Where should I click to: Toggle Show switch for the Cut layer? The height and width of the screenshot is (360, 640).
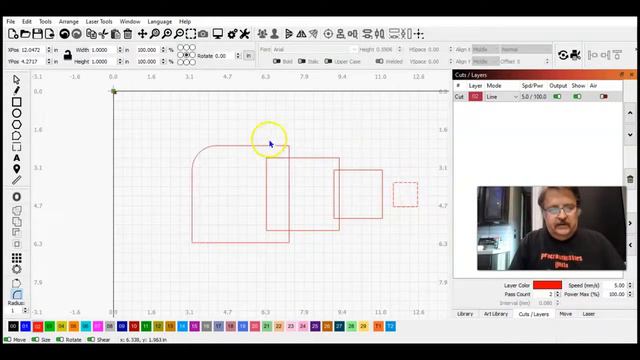(x=577, y=97)
